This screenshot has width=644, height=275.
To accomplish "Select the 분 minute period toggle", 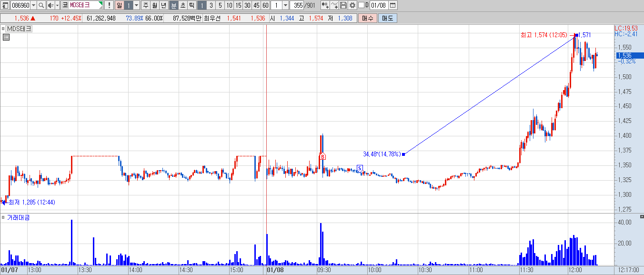I will tap(173, 5).
